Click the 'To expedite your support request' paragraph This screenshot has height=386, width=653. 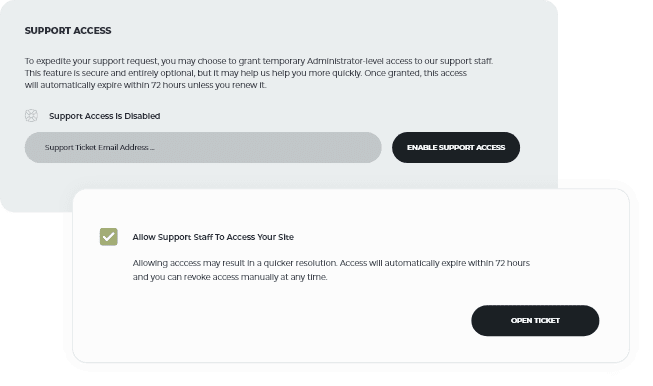pyautogui.click(x=259, y=73)
